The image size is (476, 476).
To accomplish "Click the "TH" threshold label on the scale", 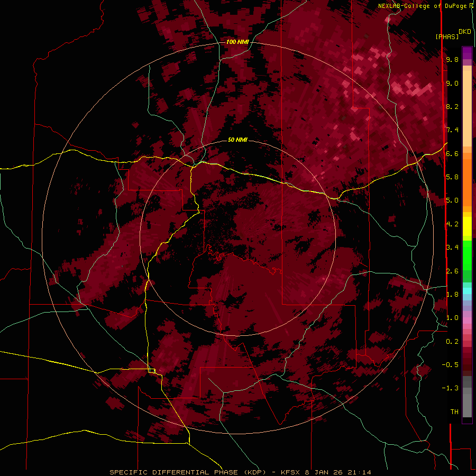I will click(454, 412).
